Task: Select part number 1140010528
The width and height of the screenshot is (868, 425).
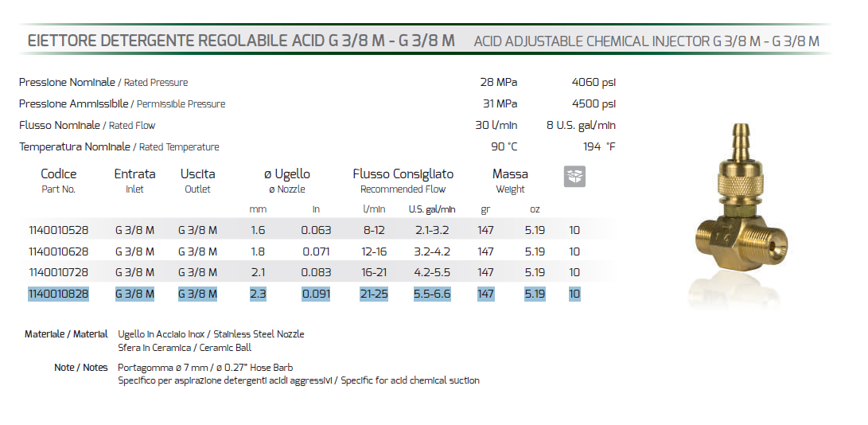Action: [x=58, y=230]
